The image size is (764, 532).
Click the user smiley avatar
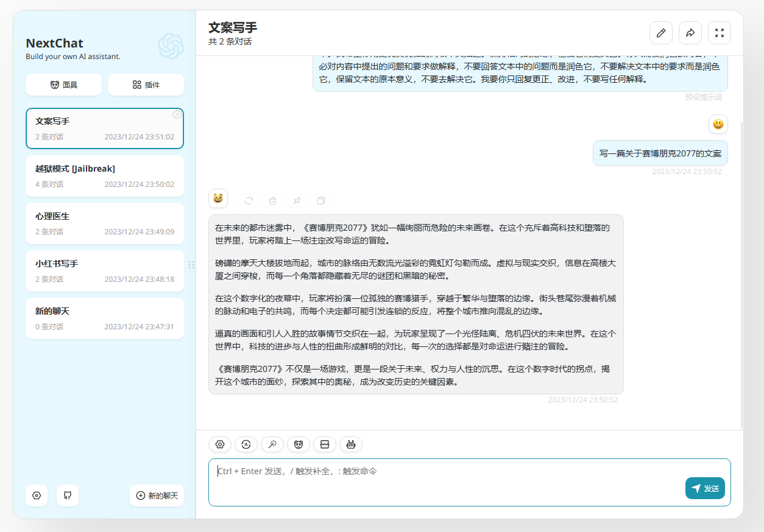pos(718,124)
